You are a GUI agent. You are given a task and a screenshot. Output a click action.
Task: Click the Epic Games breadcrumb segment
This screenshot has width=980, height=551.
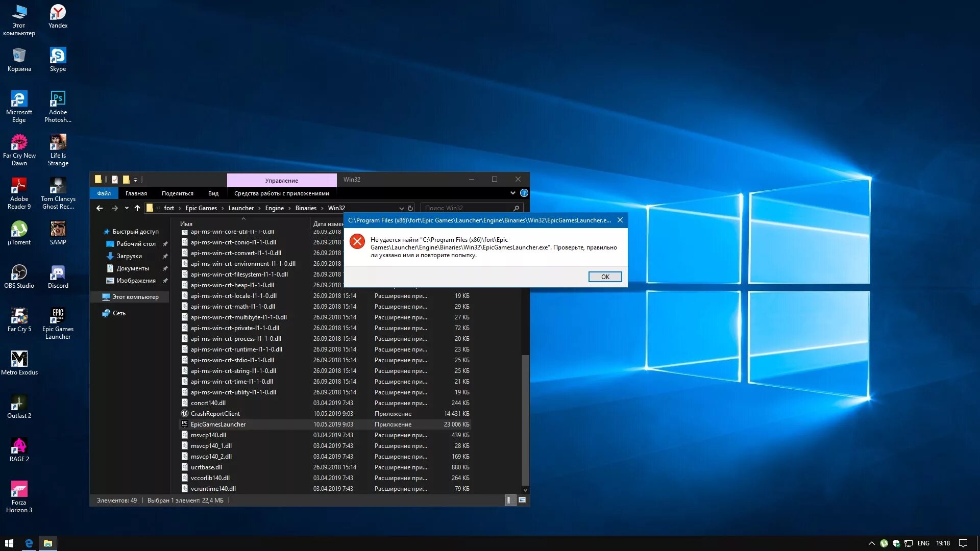201,208
